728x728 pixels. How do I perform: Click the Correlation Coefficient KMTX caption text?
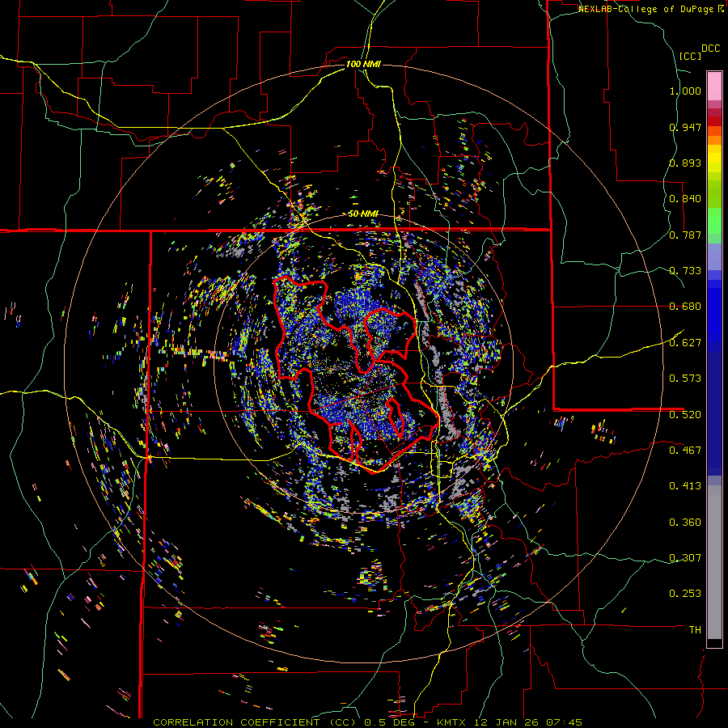[367, 722]
